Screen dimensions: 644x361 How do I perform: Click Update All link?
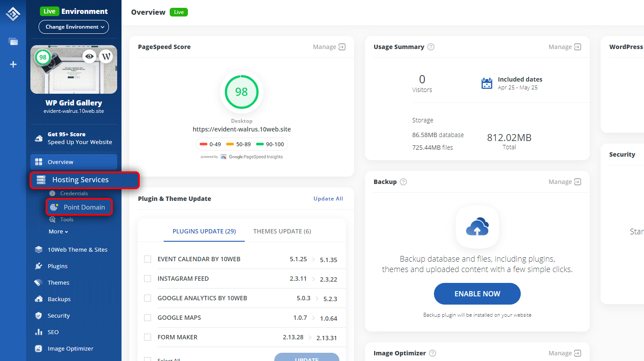[329, 199]
